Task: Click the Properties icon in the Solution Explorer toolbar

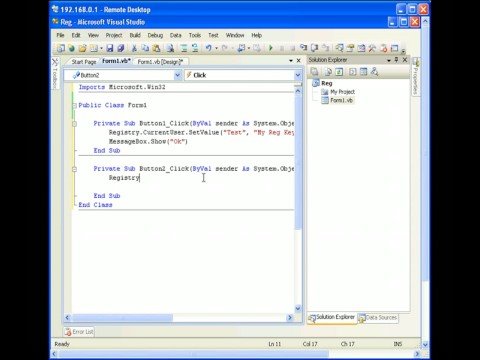Action: tap(314, 72)
